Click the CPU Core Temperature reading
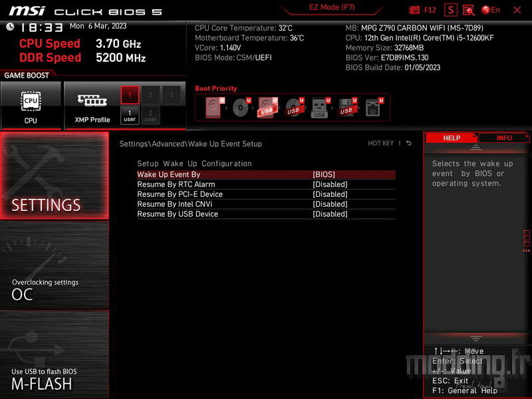 (243, 28)
